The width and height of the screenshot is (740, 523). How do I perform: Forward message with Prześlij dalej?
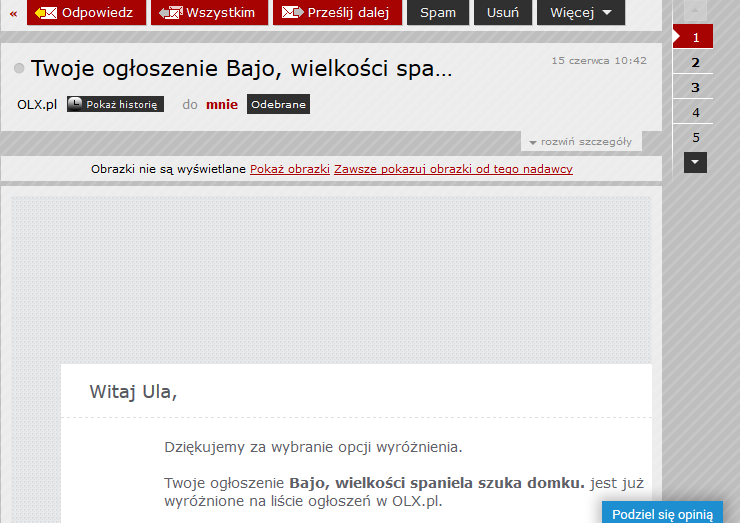point(337,12)
